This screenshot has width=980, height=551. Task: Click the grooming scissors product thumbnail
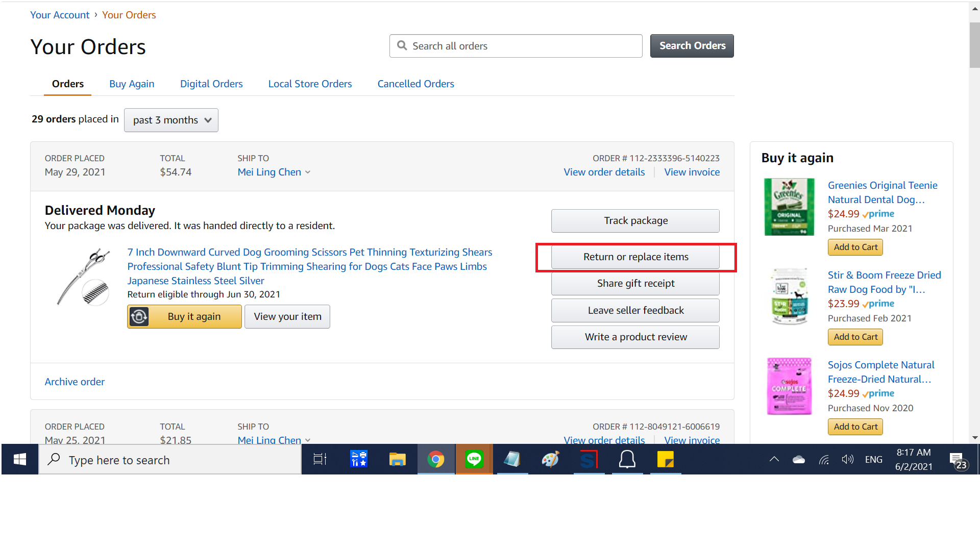tap(84, 277)
